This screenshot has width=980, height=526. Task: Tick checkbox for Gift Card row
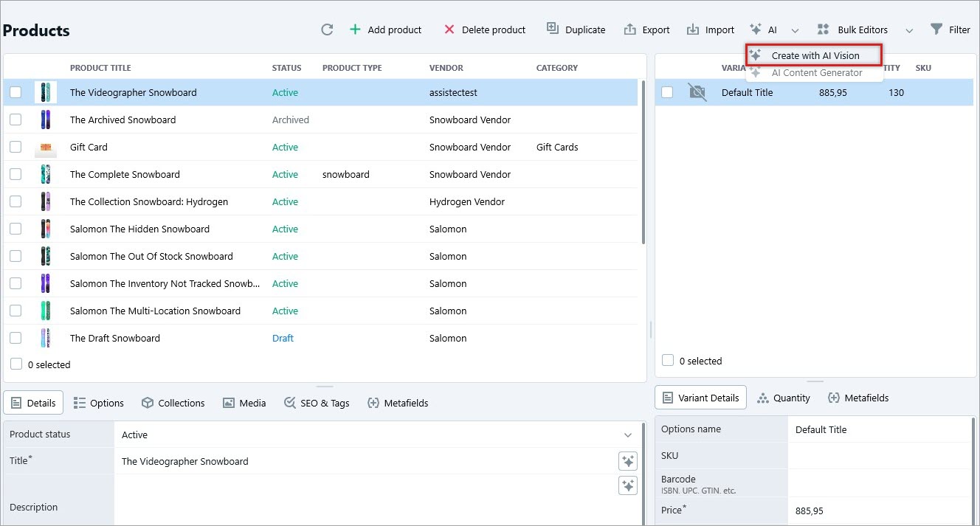(x=15, y=147)
